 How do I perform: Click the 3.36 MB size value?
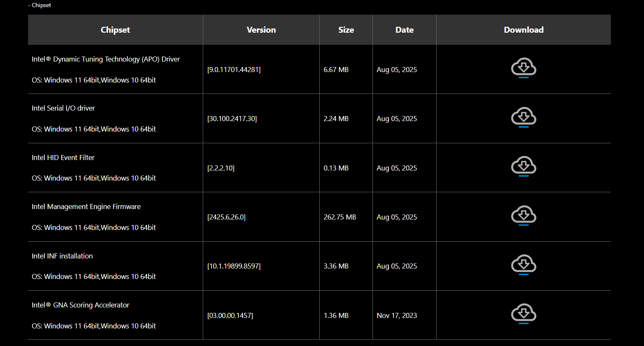(336, 266)
